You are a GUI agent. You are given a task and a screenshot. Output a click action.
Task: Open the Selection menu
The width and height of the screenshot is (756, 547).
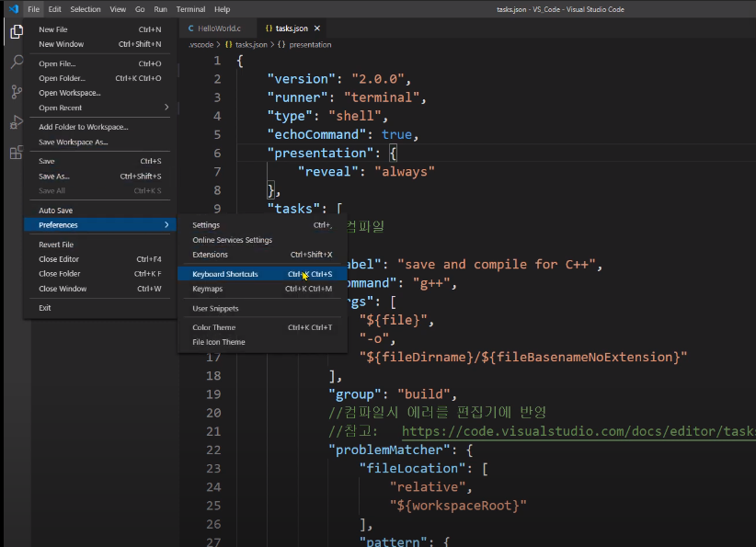[x=86, y=9]
